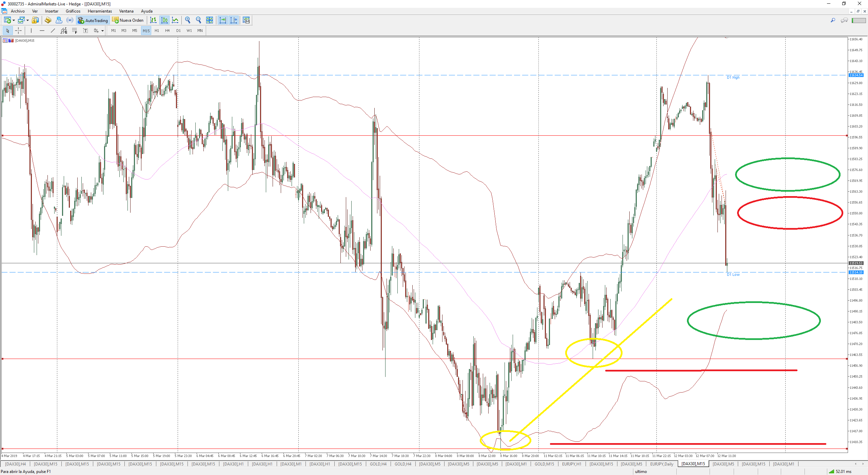Draw a horizontal line tool
The image size is (868, 475).
(x=42, y=31)
